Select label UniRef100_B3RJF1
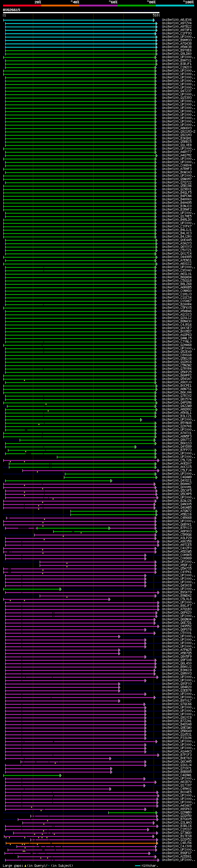This screenshot has height=868, width=197. point(177,64)
